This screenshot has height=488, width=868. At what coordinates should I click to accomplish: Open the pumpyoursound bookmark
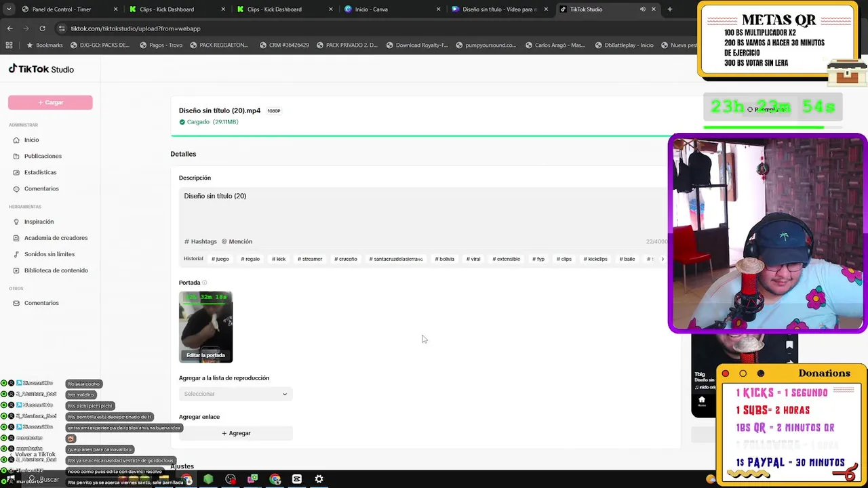486,45
